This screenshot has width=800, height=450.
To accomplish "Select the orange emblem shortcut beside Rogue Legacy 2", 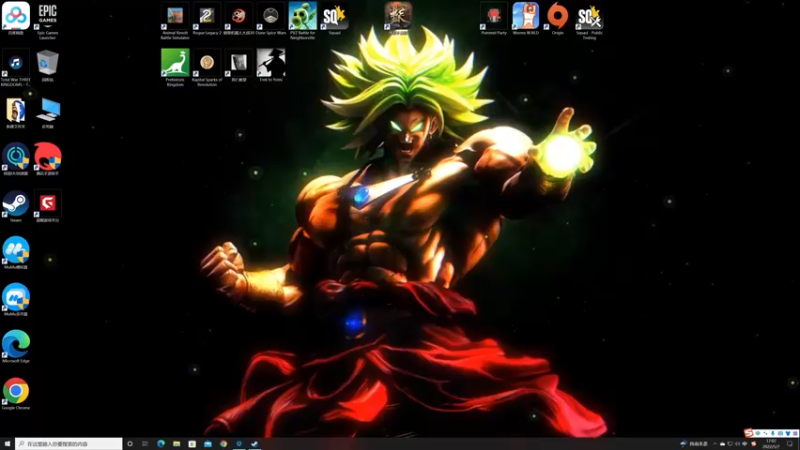I will [x=239, y=18].
